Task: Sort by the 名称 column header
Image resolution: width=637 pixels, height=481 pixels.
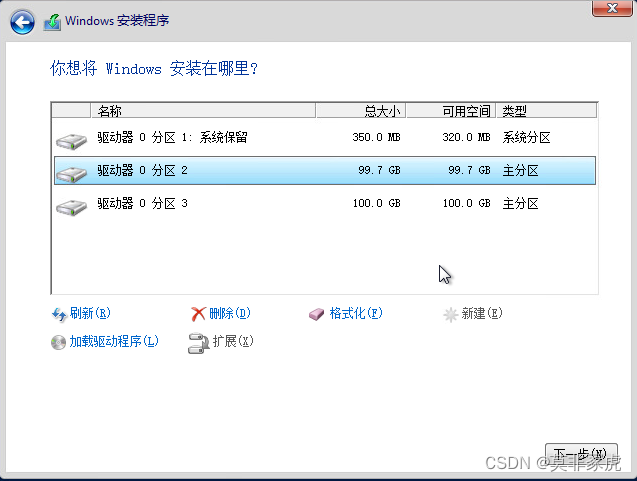Action: (x=203, y=110)
